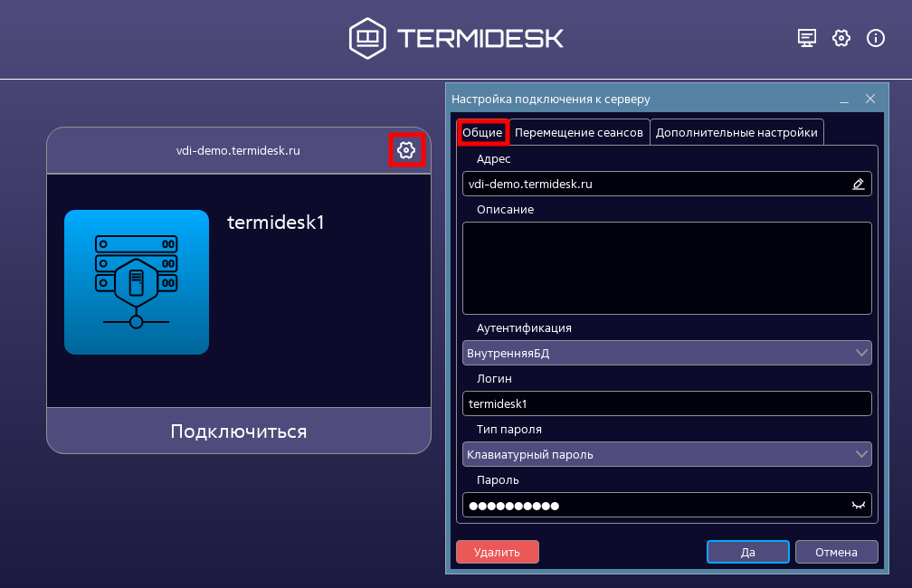Click the blue server thumbnail image

(137, 281)
